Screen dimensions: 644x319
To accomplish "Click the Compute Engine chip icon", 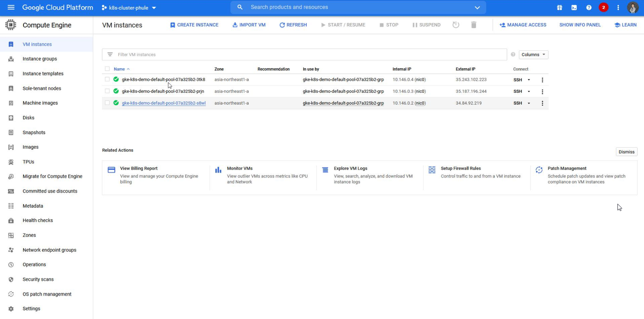I will (x=11, y=25).
